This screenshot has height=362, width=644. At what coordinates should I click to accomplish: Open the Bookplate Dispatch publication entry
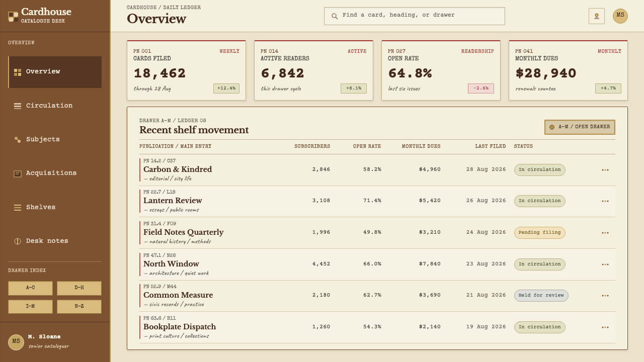(180, 327)
